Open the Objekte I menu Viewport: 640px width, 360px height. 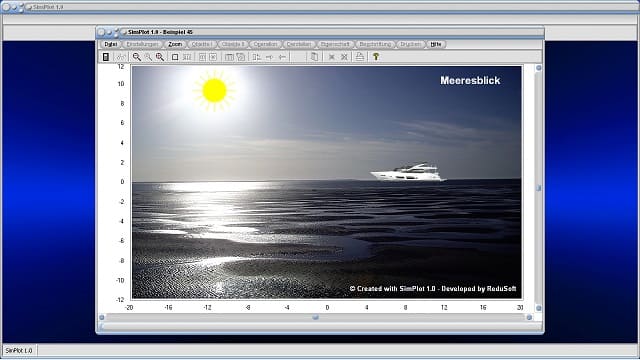(x=202, y=44)
